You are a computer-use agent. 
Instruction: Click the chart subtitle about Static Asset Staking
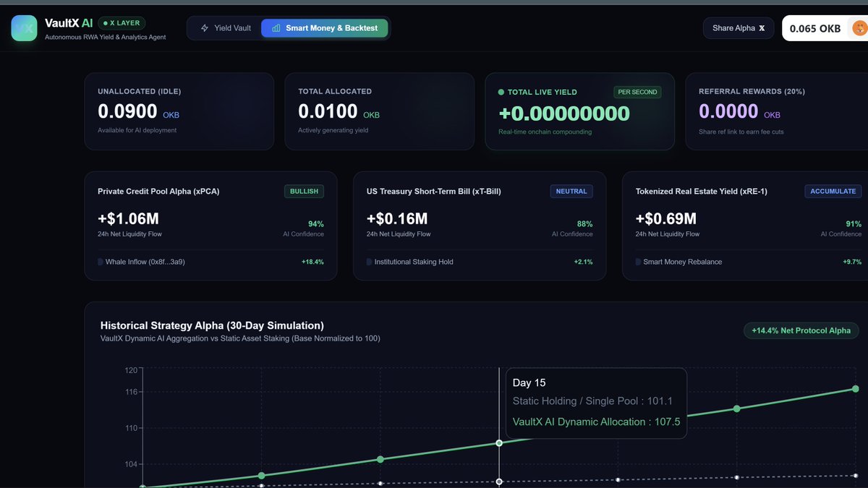tap(240, 338)
